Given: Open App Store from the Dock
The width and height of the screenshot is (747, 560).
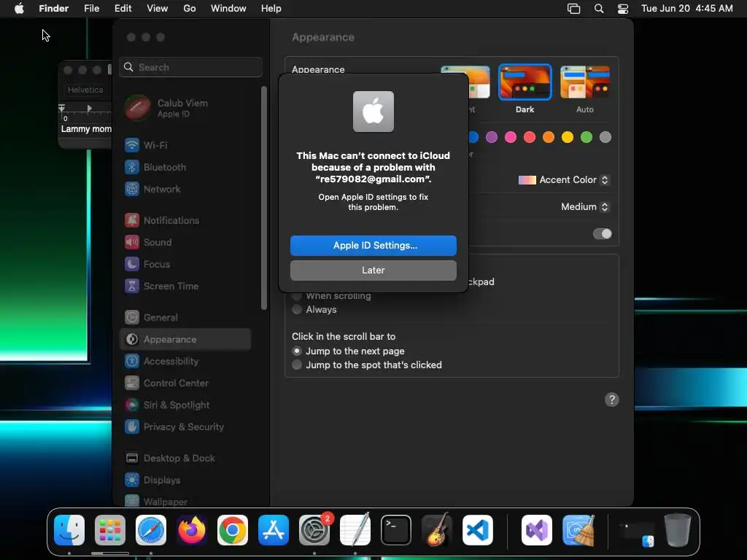Looking at the screenshot, I should click(274, 530).
